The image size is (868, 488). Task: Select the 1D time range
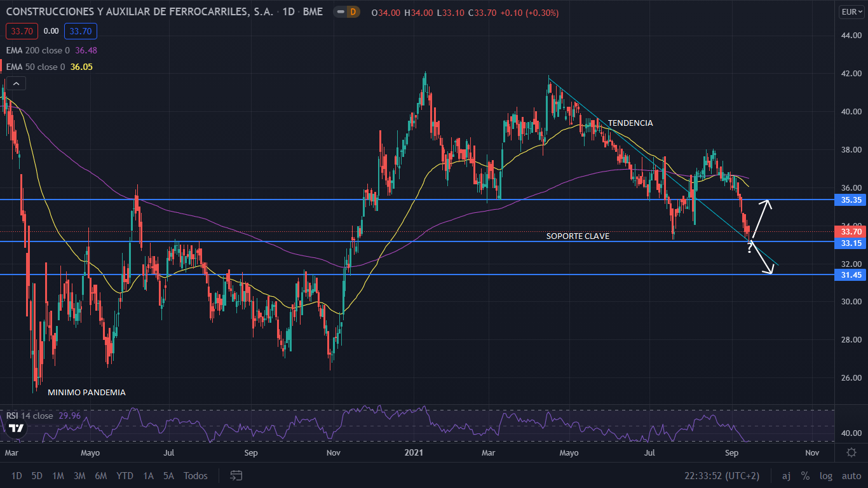click(17, 475)
